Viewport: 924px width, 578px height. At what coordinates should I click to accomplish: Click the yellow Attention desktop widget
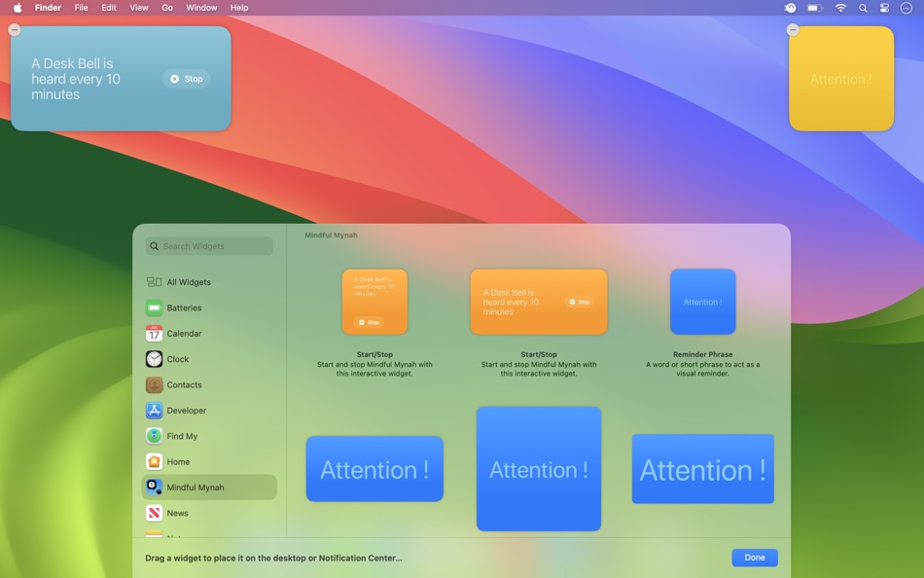(841, 79)
